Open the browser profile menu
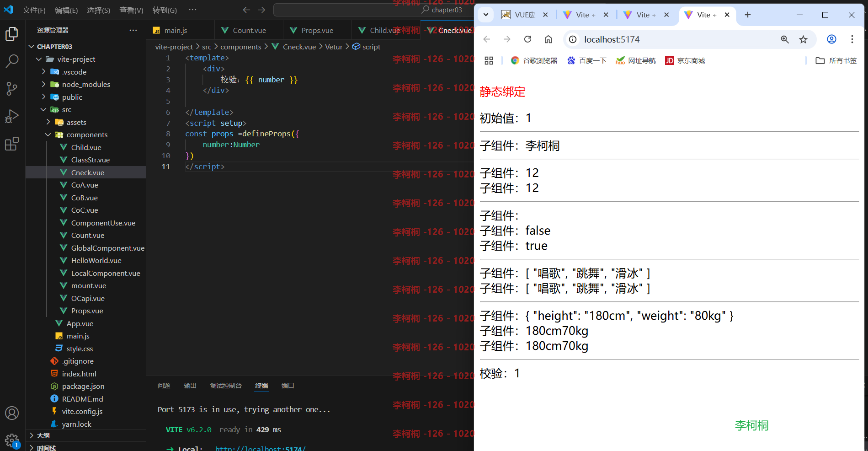 click(831, 39)
